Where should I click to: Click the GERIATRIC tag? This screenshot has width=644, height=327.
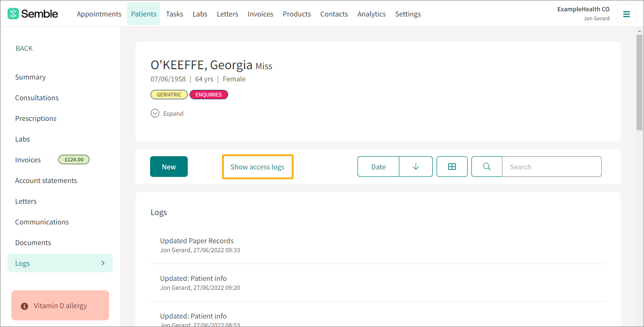tap(169, 95)
